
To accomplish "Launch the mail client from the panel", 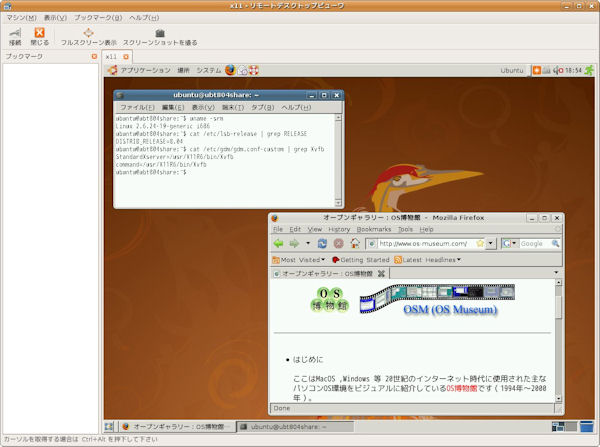I will click(x=243, y=70).
